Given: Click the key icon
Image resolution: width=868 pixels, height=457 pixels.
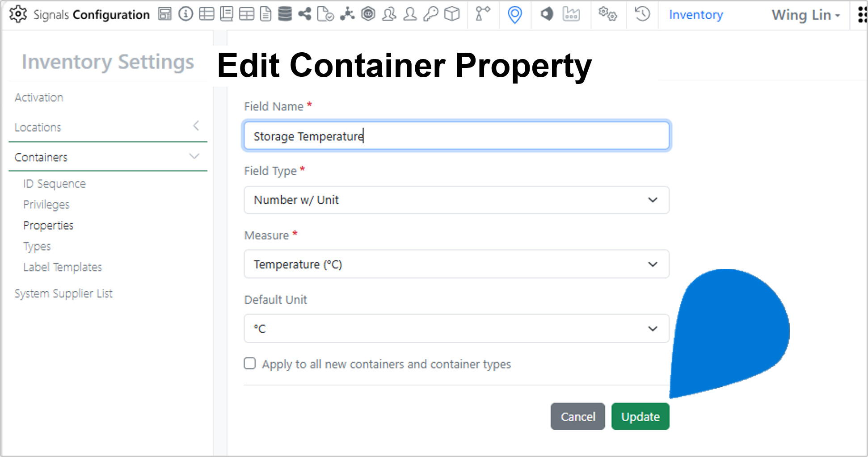Looking at the screenshot, I should [x=431, y=14].
